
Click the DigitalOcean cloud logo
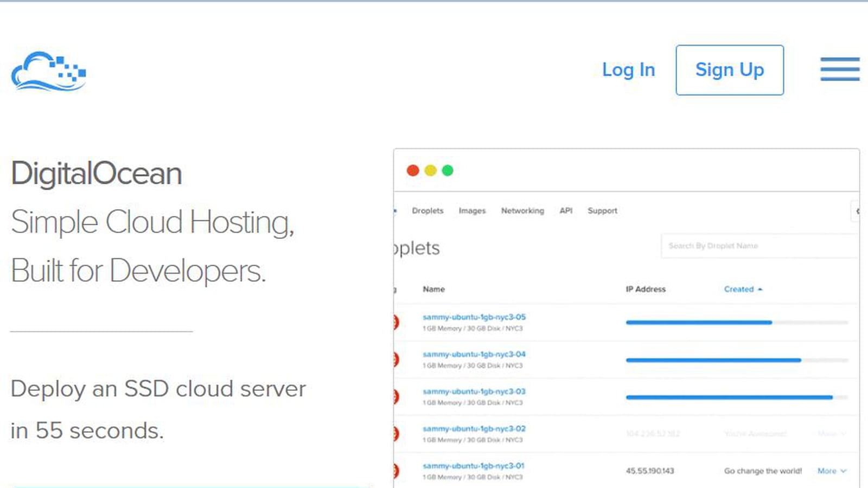49,71
